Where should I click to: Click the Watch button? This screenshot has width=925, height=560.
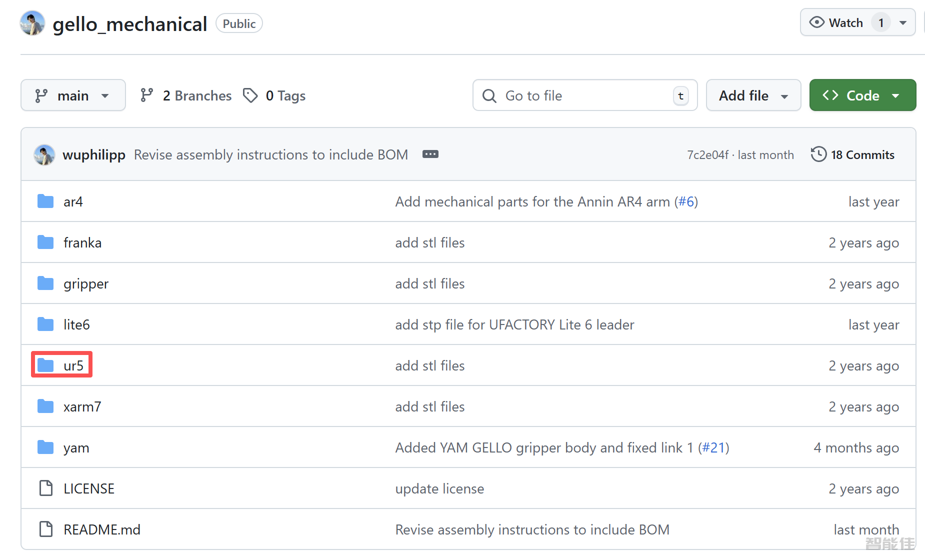[837, 23]
